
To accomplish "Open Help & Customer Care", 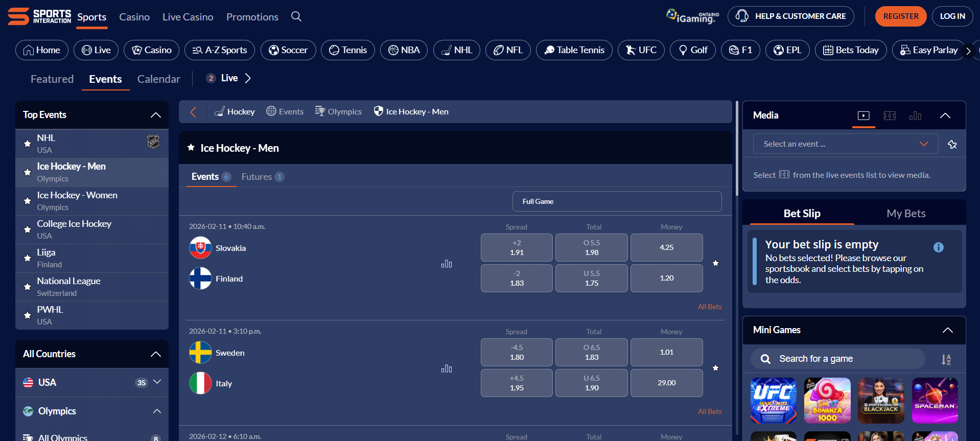I will point(790,16).
